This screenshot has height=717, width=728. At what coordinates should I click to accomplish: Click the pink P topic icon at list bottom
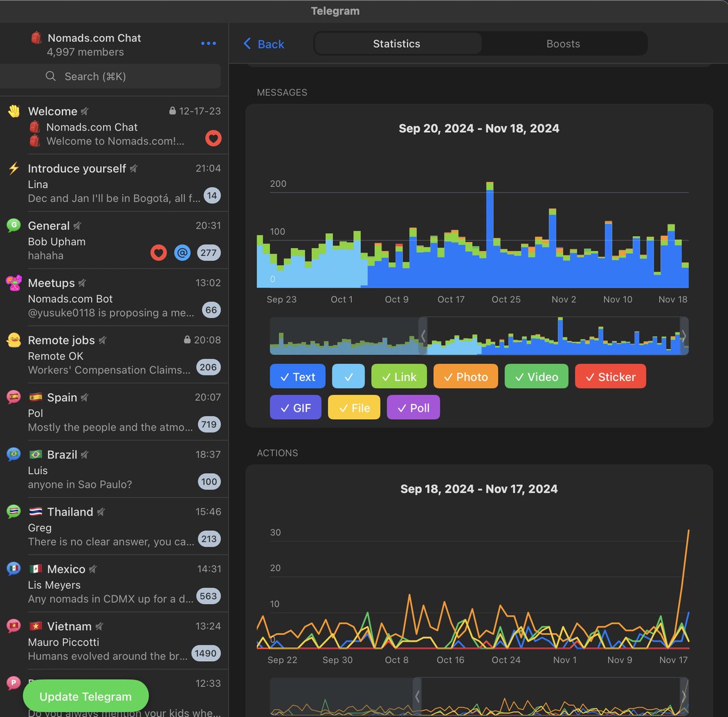tap(14, 683)
